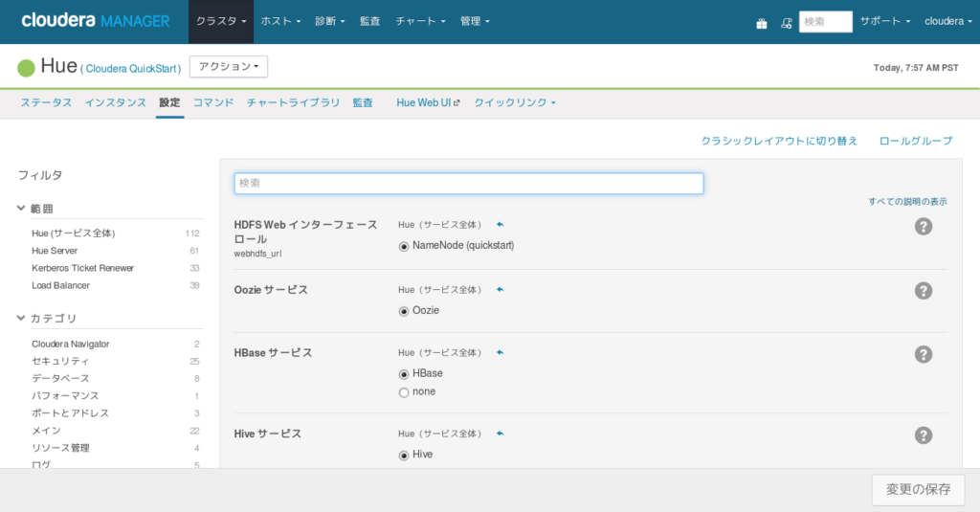
Task: Open 管理 dropdown menu
Action: pos(475,21)
